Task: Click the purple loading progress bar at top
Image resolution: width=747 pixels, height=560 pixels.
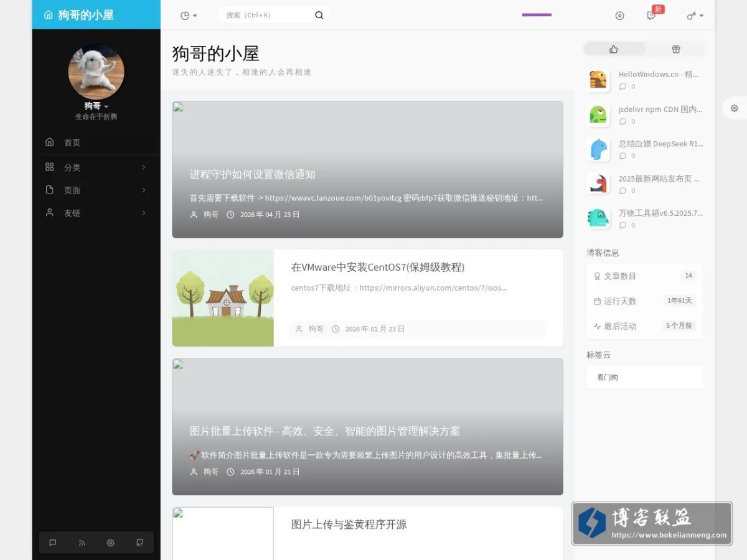Action: 537,14
